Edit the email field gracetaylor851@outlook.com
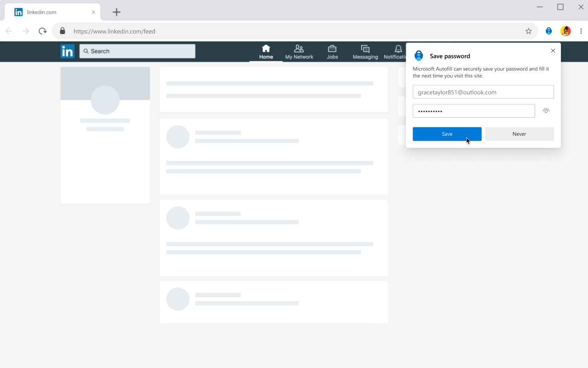Screen dimensions: 588x368 [x=483, y=92]
